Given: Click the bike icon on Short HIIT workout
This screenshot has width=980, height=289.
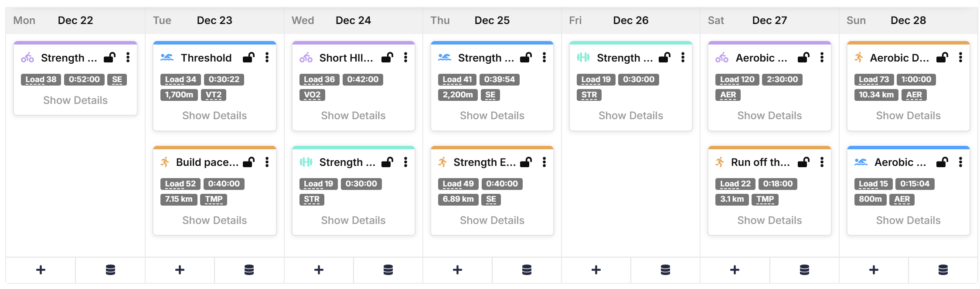Looking at the screenshot, I should 306,58.
